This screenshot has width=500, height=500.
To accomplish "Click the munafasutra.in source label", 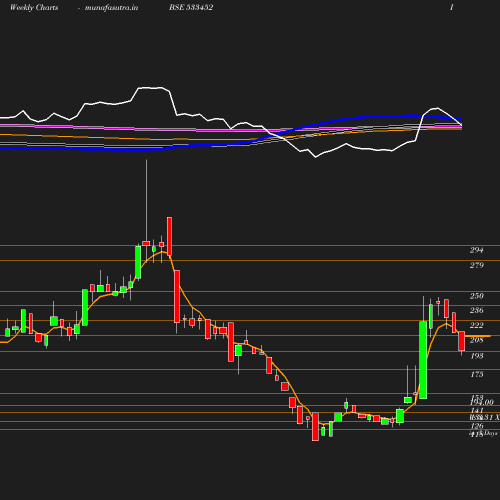I will tap(111, 8).
